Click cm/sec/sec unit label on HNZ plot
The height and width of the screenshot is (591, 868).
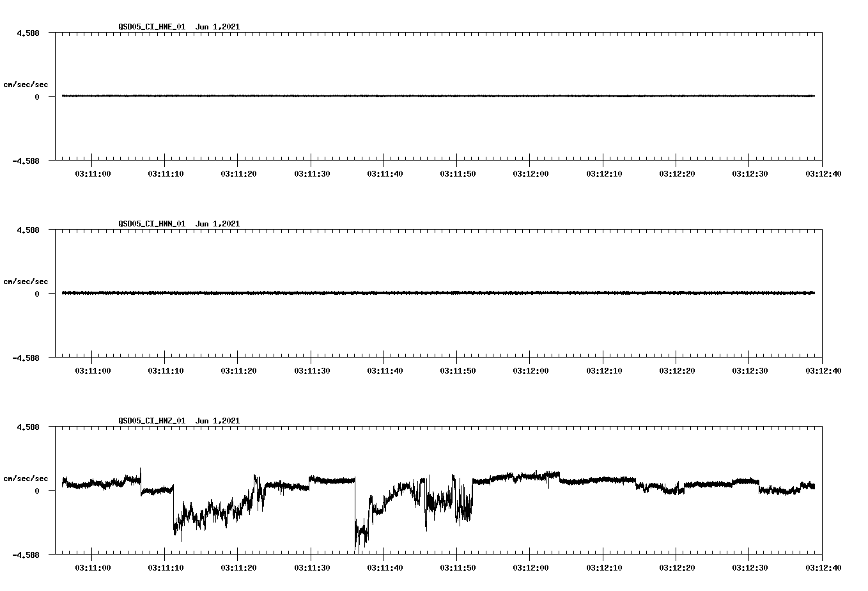click(26, 478)
